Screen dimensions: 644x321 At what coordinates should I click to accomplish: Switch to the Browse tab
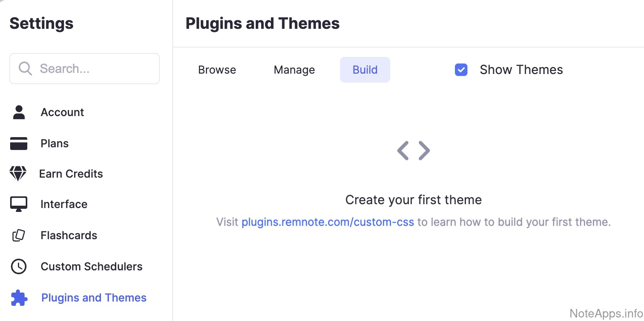point(217,70)
